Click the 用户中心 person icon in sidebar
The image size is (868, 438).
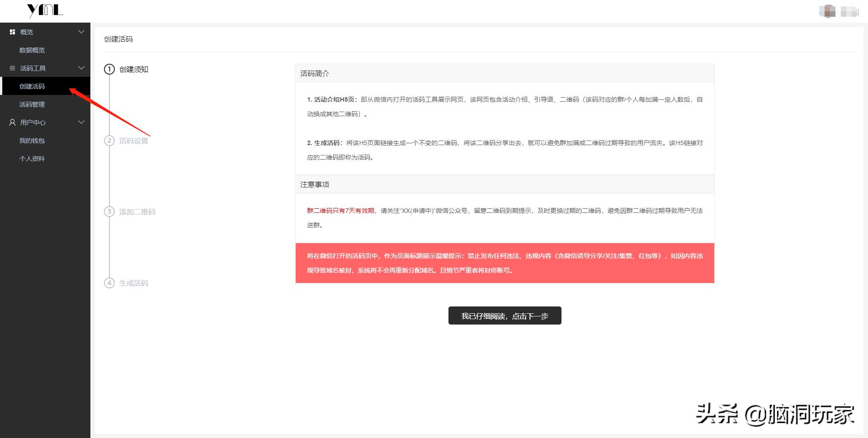coord(11,122)
